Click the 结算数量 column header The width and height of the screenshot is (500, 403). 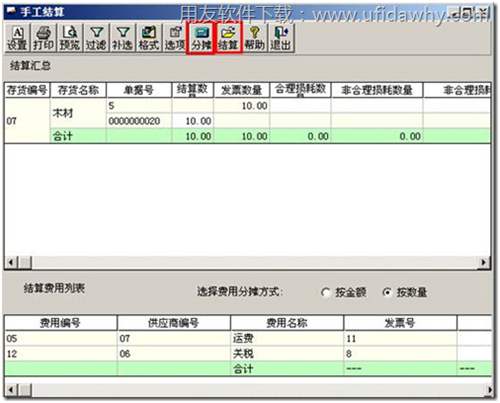pyautogui.click(x=192, y=90)
